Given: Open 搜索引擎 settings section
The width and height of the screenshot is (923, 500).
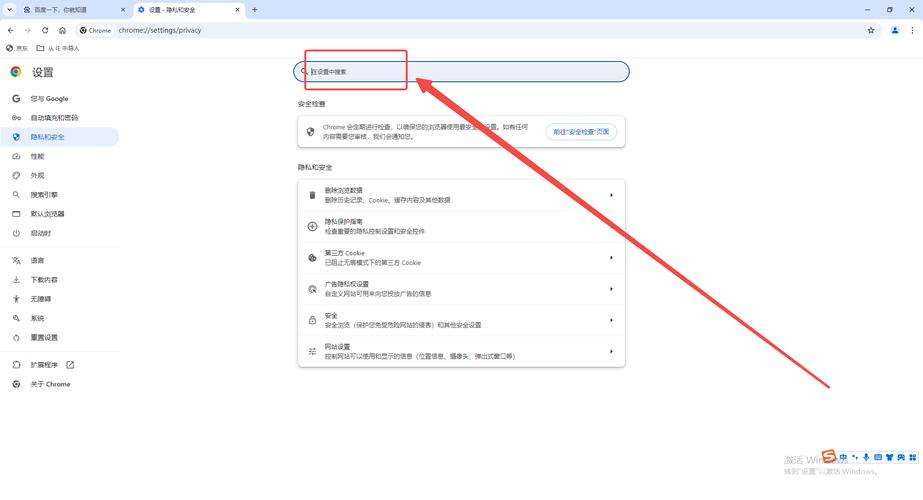Looking at the screenshot, I should click(x=59, y=194).
